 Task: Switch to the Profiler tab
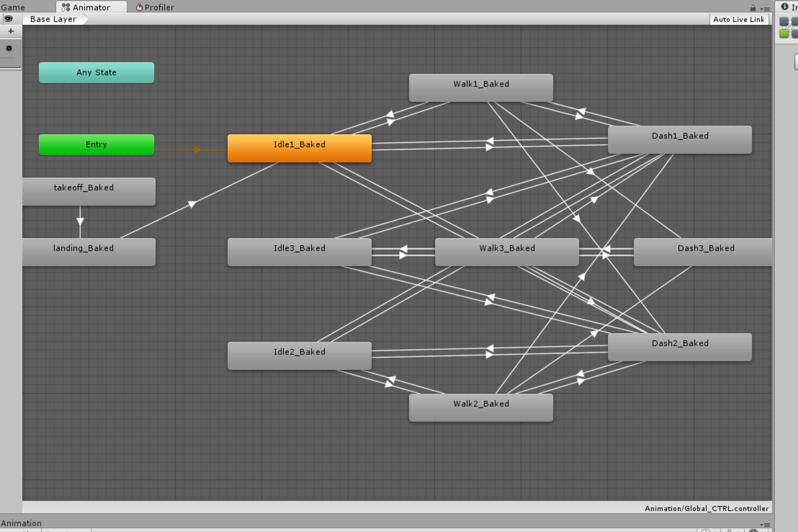(155, 7)
